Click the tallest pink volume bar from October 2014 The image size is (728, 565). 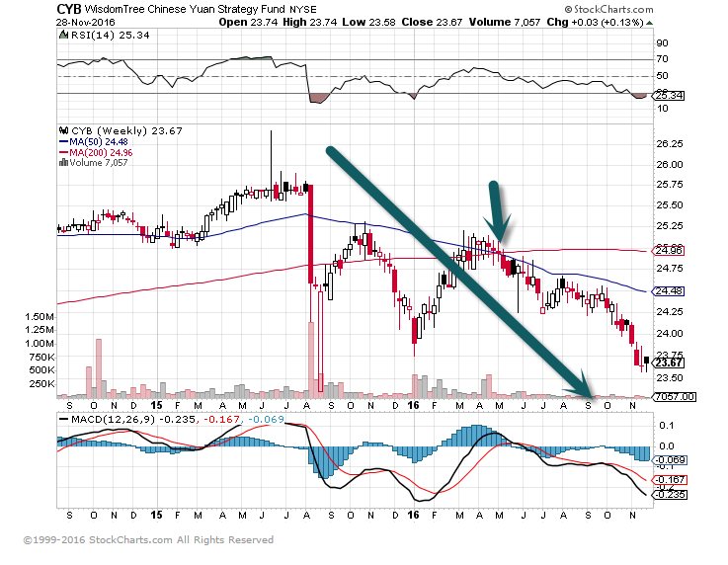tap(99, 368)
